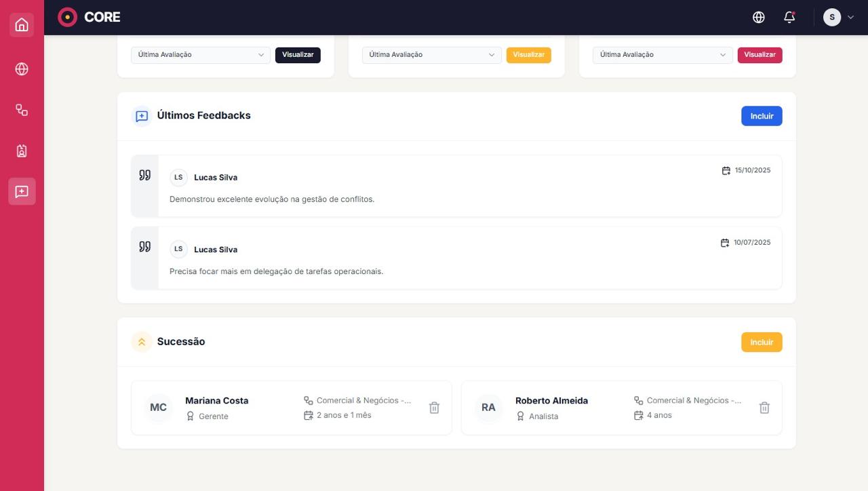Open the ID badge sidebar icon

click(x=22, y=151)
